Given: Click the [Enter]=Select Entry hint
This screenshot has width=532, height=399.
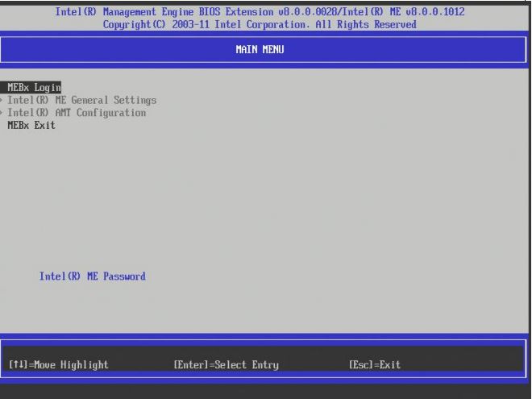Looking at the screenshot, I should pos(226,364).
